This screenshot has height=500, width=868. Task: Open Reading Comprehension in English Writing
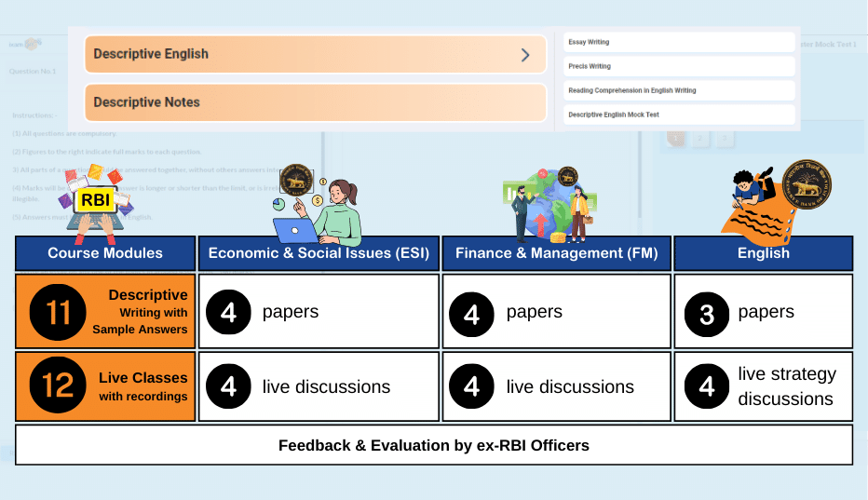coord(679,90)
